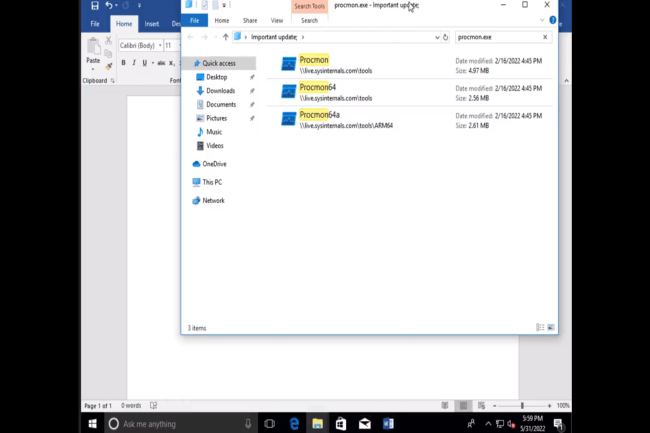The width and height of the screenshot is (650, 433).
Task: Click Word's Web Layout view icon
Action: pyautogui.click(x=481, y=406)
